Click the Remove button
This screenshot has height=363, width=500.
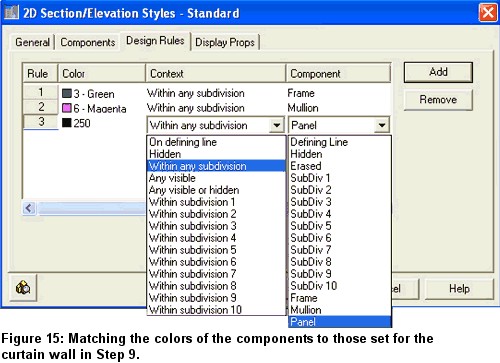438,100
